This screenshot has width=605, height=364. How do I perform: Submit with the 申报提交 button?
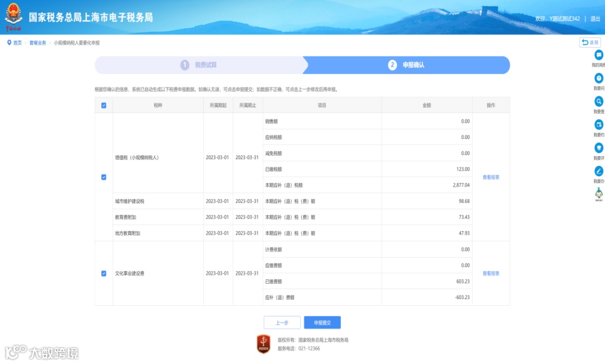[x=322, y=323]
